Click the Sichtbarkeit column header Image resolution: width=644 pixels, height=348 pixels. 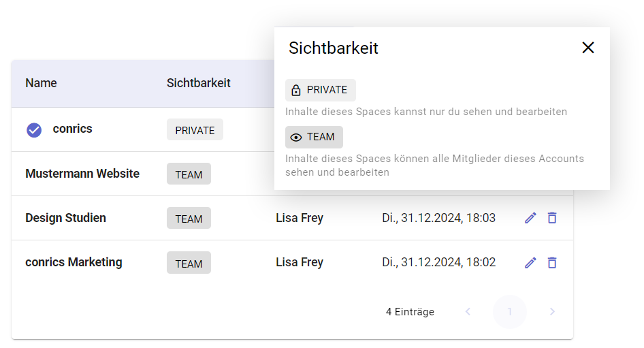(198, 83)
